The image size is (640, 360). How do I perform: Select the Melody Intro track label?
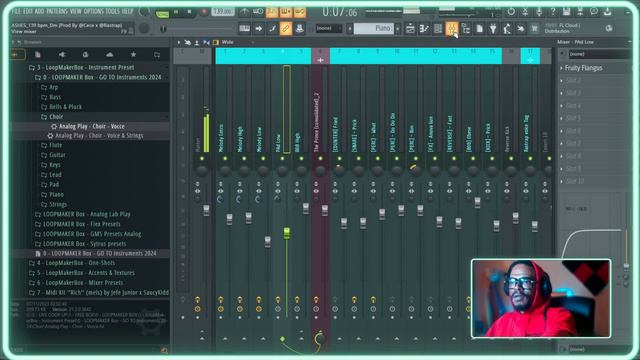pyautogui.click(x=221, y=138)
